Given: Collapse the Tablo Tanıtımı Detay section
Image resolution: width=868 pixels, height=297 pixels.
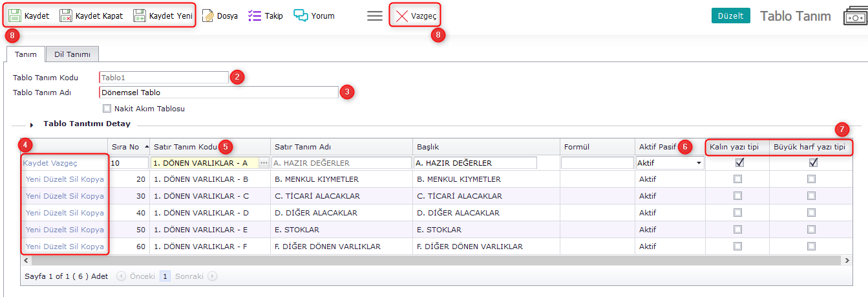Looking at the screenshot, I should coord(32,124).
